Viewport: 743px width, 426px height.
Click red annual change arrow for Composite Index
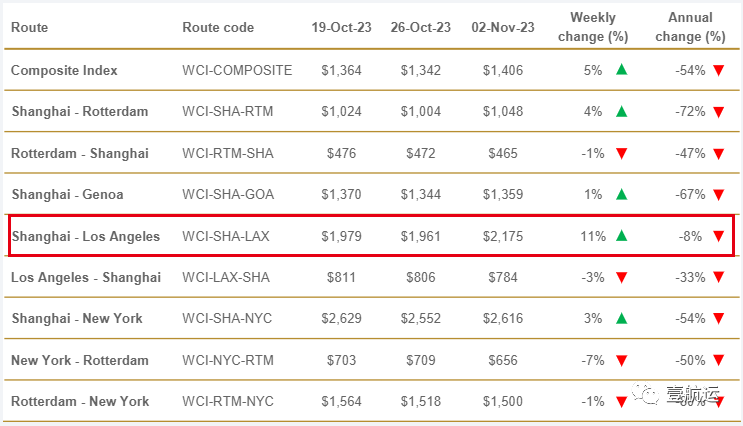[718, 71]
